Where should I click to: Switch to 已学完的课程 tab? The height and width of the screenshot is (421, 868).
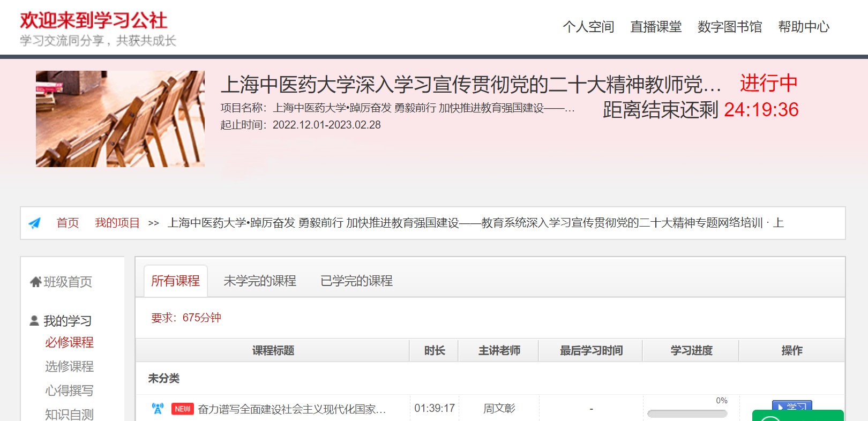pyautogui.click(x=356, y=281)
